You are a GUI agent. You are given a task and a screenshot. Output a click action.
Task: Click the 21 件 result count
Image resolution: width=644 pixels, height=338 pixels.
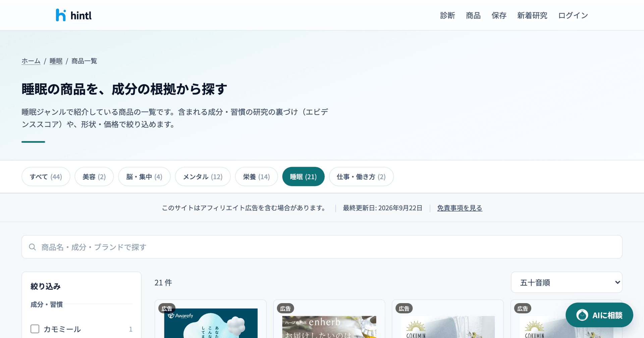pos(163,283)
